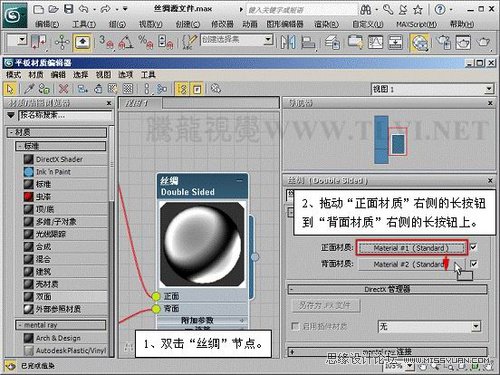Collapse the 材质 group in browser

[x=57, y=132]
